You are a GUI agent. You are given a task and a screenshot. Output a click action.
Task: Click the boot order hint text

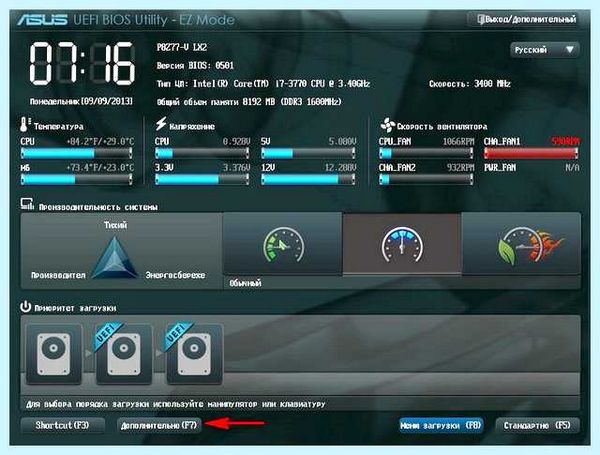(176, 404)
